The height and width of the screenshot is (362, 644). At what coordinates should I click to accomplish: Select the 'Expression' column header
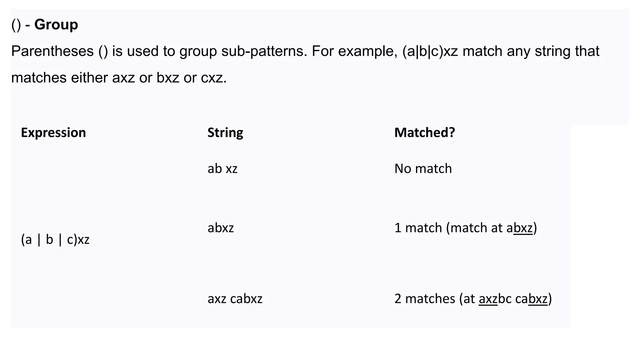click(x=53, y=133)
